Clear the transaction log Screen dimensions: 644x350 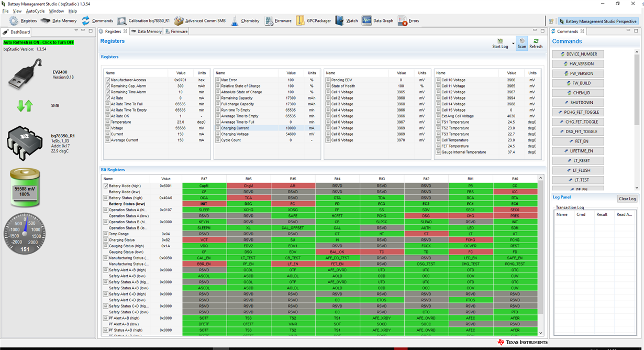627,199
